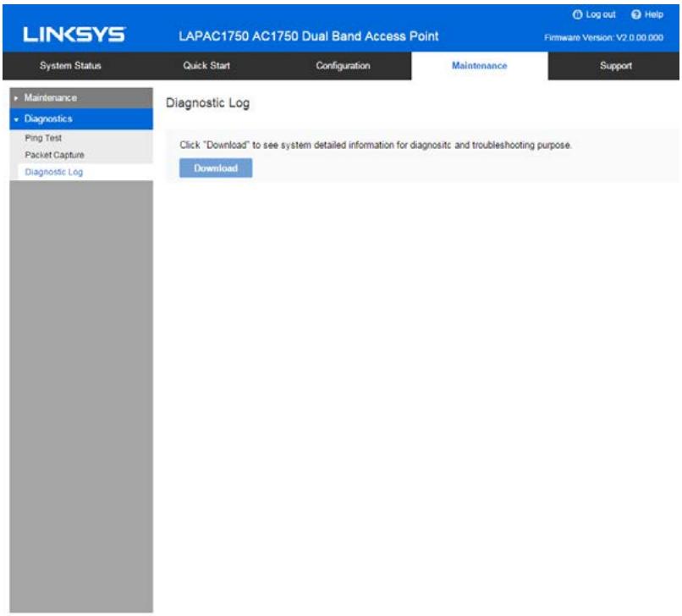Click the 'Click "Download" to see system' instruction text
Image resolution: width=682 pixels, height=616 pixels.
tap(376, 145)
